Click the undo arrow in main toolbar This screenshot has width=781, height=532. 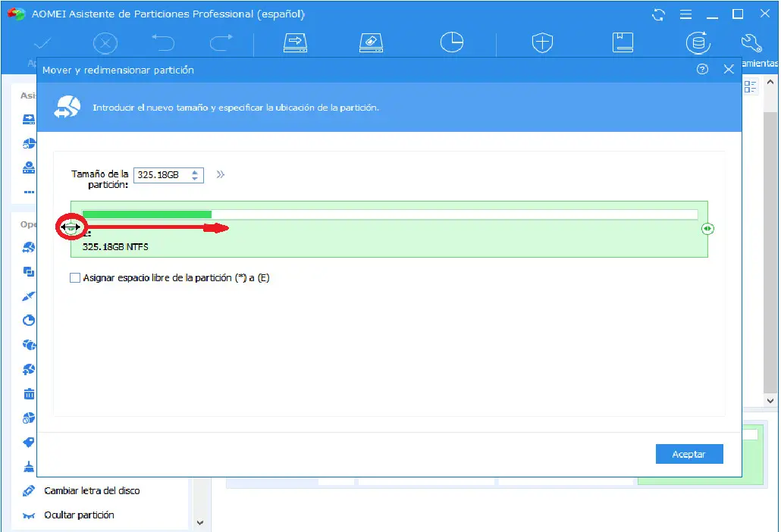(163, 42)
